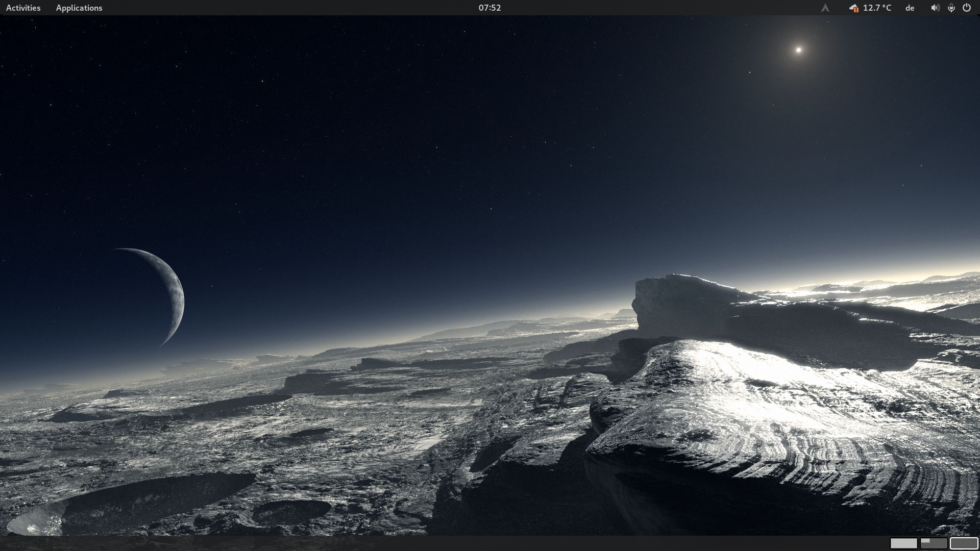Click the °C temperature unit label
Viewport: 980px width, 551px height.
coord(886,8)
